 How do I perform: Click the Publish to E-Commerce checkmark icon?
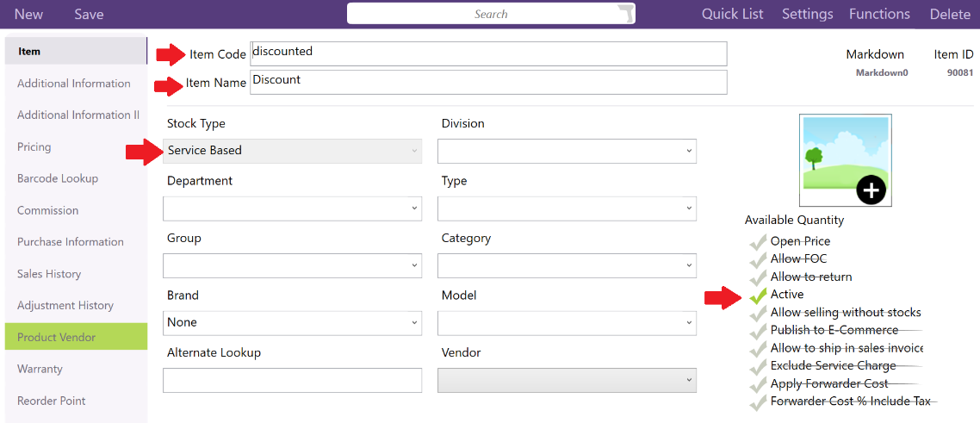click(758, 331)
